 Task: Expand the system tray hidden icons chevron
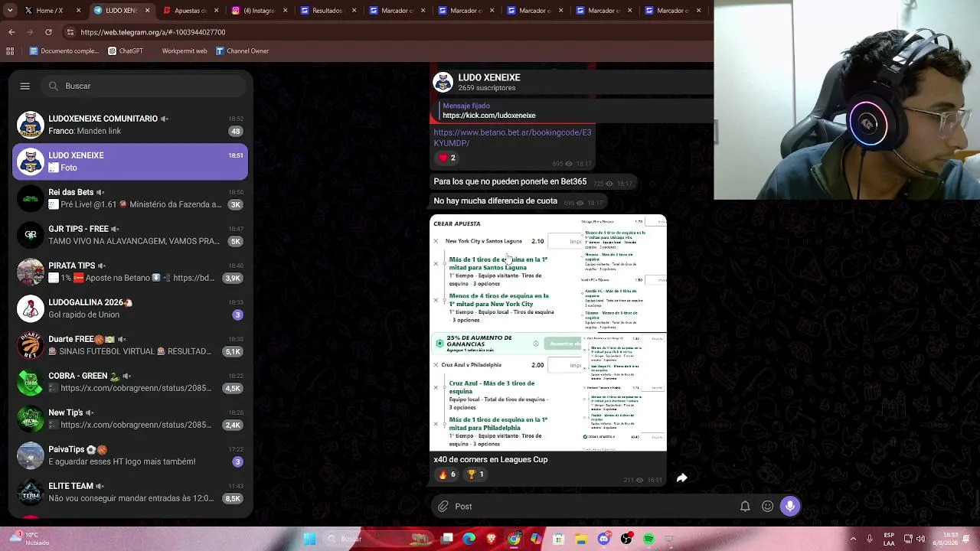853,539
